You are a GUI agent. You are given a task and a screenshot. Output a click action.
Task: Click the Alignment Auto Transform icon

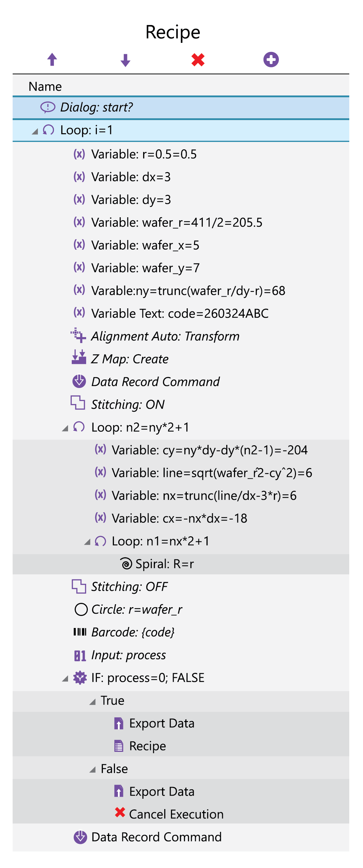click(78, 336)
